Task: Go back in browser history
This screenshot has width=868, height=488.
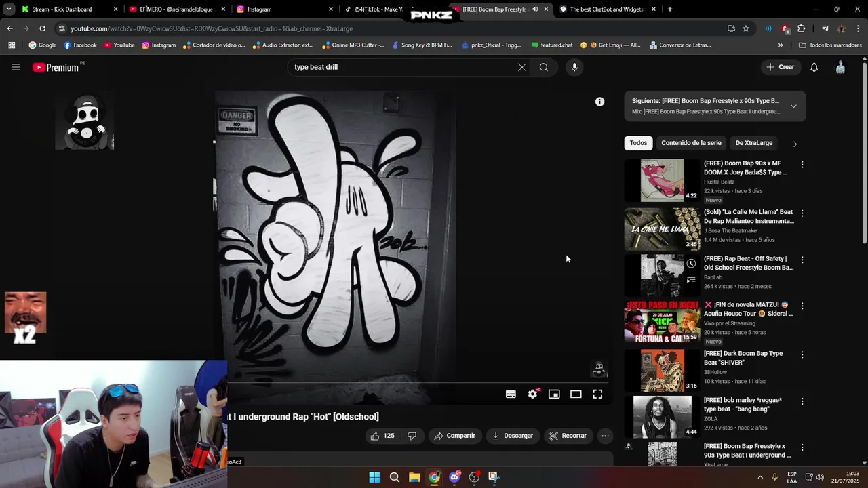Action: pyautogui.click(x=9, y=28)
